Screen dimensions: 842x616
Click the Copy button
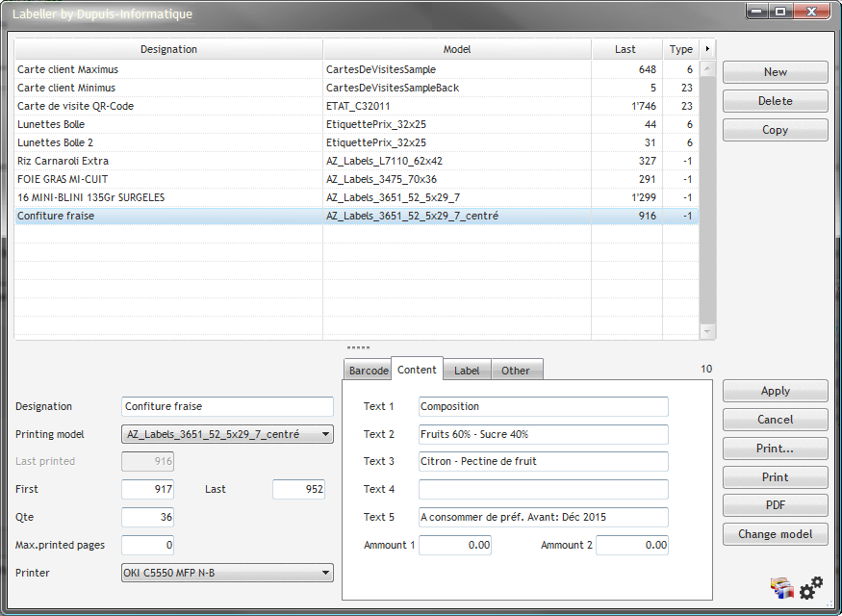775,130
